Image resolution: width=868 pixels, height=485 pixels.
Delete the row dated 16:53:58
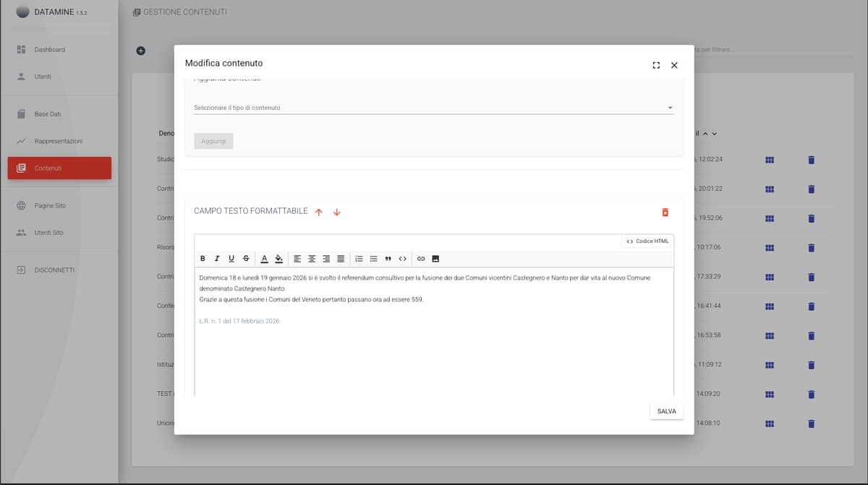pos(811,335)
